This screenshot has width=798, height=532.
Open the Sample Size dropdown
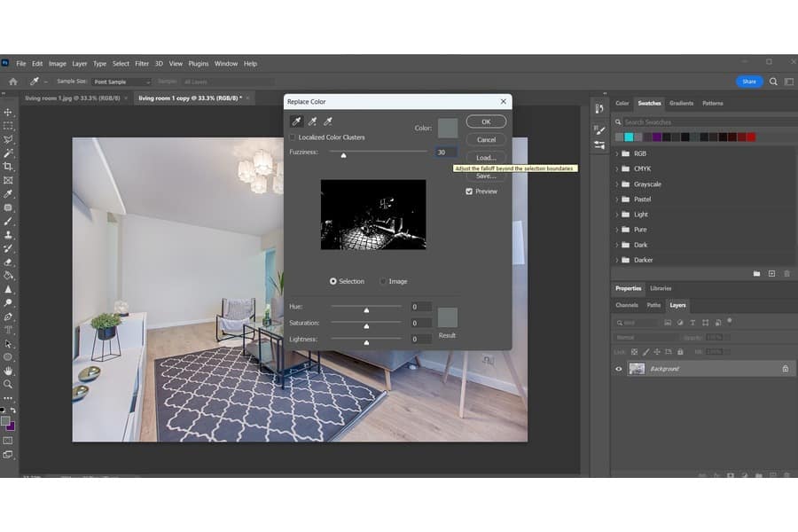pos(121,82)
